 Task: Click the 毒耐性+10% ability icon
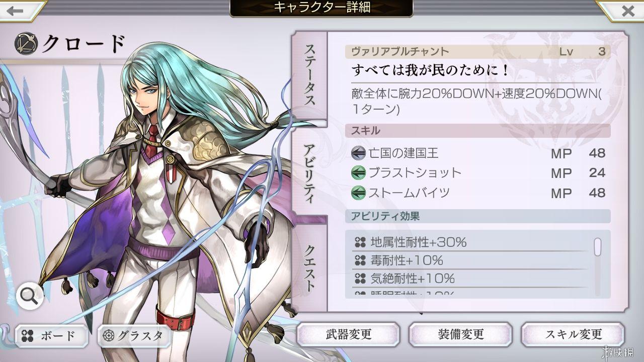(360, 260)
